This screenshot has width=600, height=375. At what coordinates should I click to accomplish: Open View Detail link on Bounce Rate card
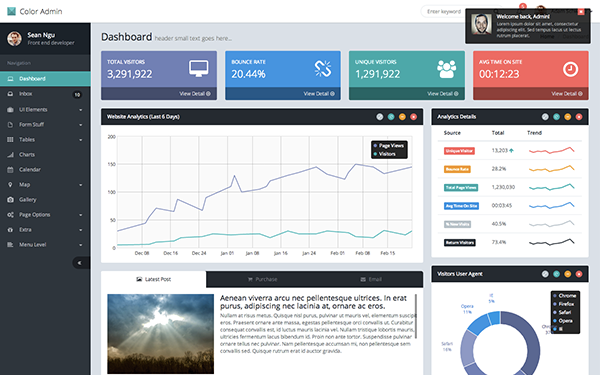pyautogui.click(x=319, y=93)
